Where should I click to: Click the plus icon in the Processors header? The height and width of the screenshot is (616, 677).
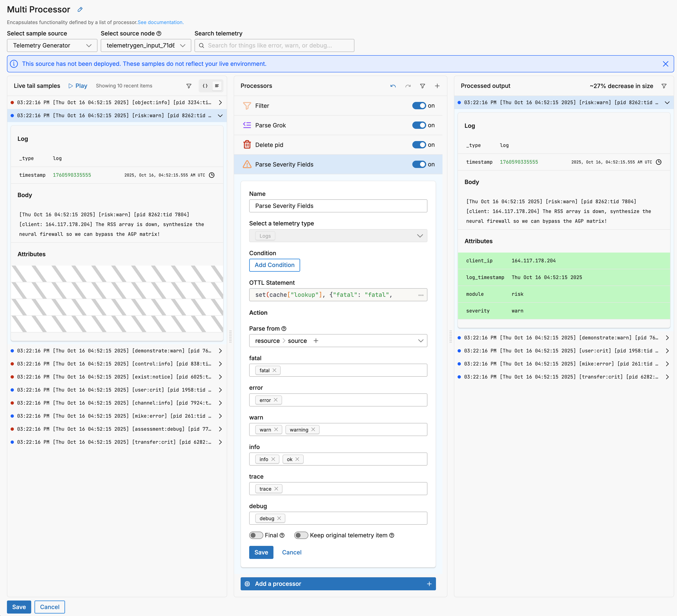pos(437,86)
